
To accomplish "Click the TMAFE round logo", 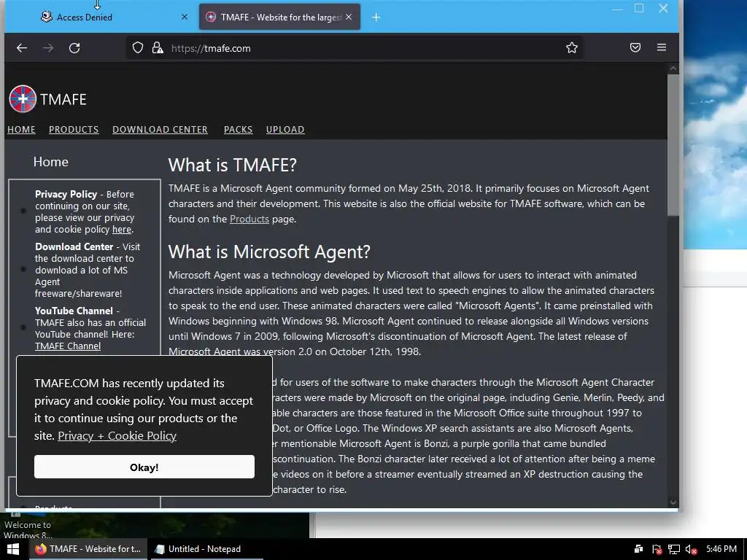I will (23, 99).
